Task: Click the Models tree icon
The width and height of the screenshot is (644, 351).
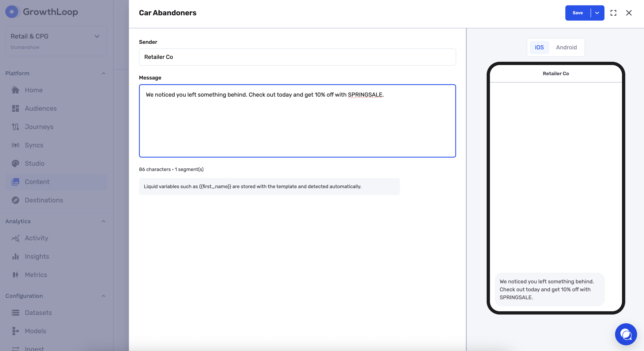Action: pyautogui.click(x=15, y=331)
